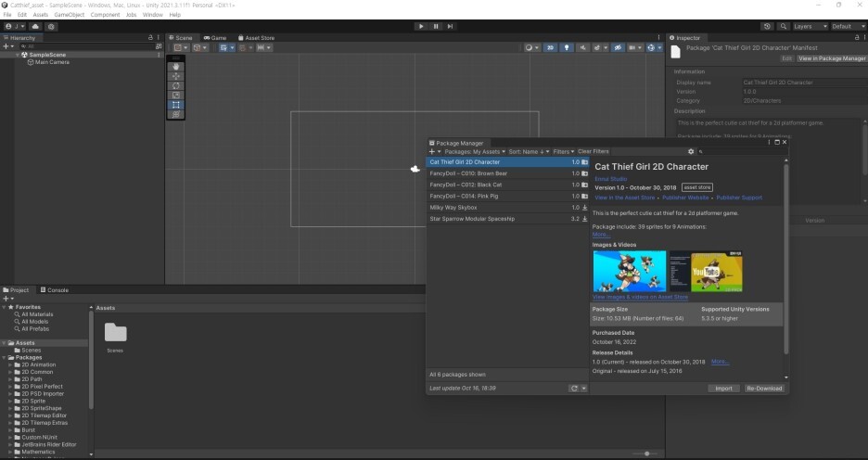Click the Step frame button
The height and width of the screenshot is (460, 868).
[x=450, y=26]
